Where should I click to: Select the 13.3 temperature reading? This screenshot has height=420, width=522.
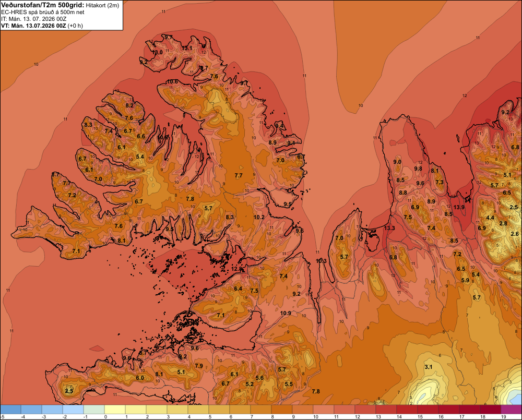point(389,228)
